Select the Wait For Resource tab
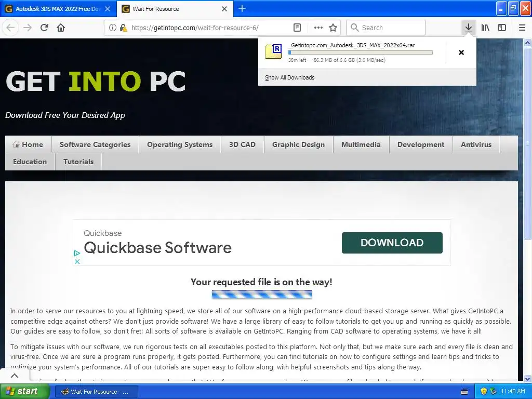The width and height of the screenshot is (532, 399). 175,9
